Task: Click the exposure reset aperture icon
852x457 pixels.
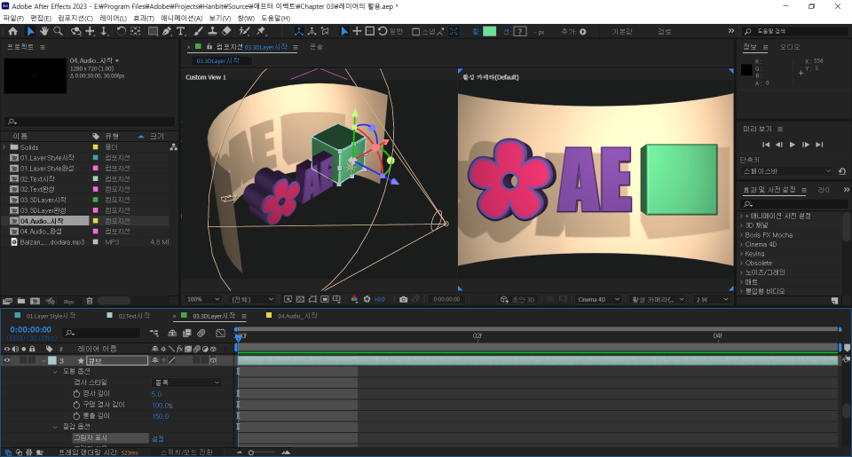Action: [367, 299]
